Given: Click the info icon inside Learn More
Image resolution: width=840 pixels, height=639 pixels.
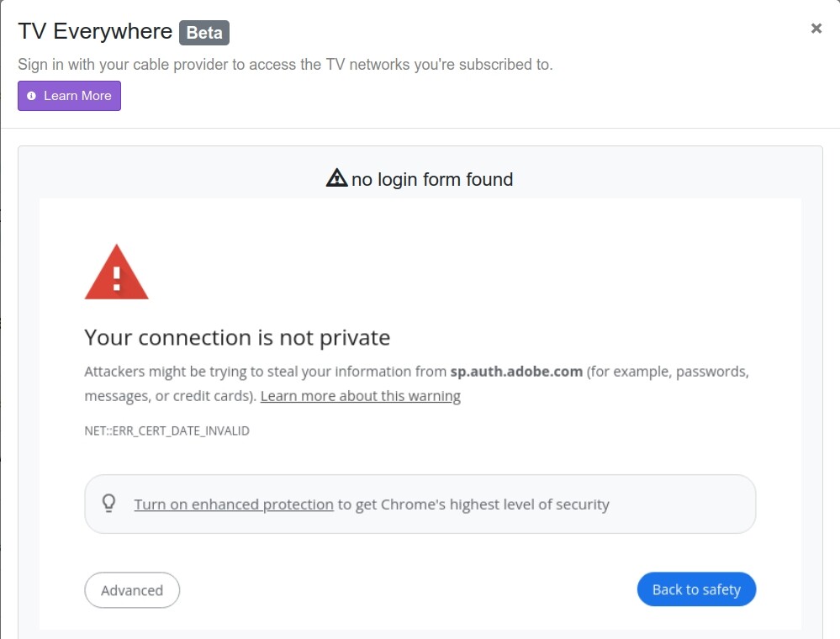Looking at the screenshot, I should pyautogui.click(x=32, y=96).
